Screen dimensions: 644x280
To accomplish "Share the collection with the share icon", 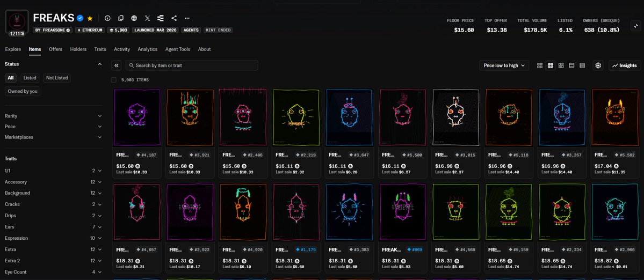I will coord(173,18).
